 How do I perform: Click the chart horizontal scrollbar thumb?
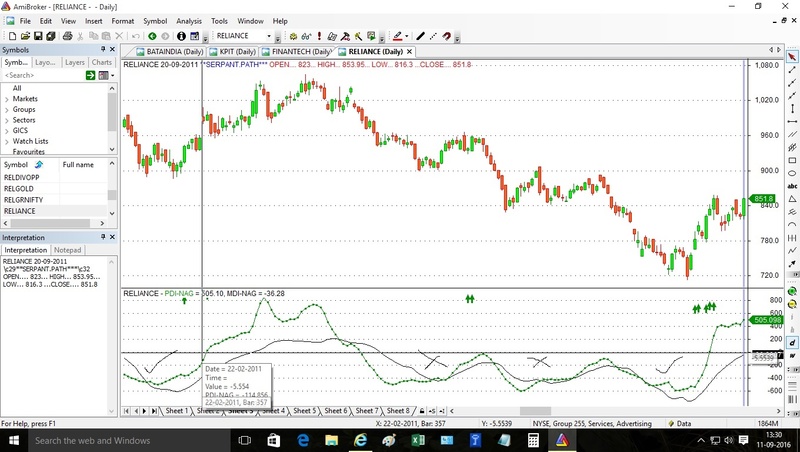(x=535, y=411)
